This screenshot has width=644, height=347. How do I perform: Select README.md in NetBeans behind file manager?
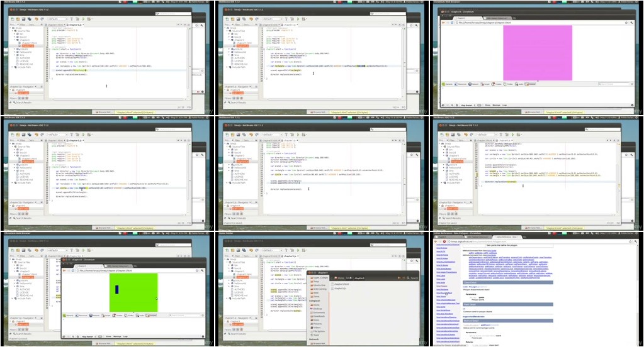point(239,295)
